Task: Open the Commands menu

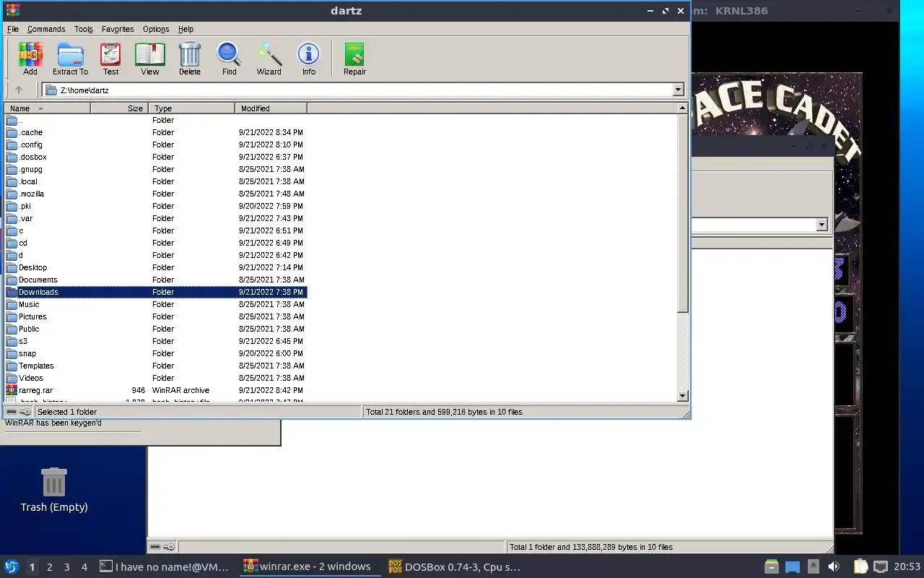Action: coord(46,29)
